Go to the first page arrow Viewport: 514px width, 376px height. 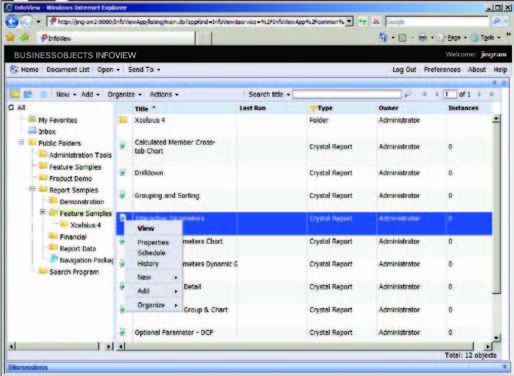[424, 95]
